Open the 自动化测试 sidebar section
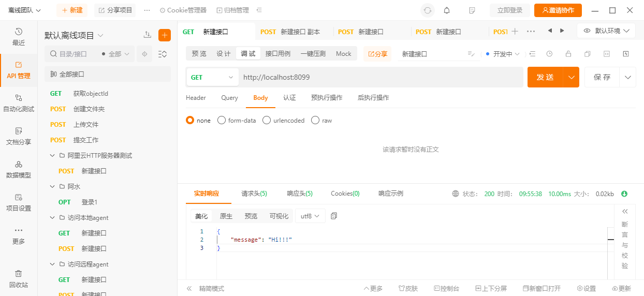This screenshot has height=296, width=644. tap(19, 103)
